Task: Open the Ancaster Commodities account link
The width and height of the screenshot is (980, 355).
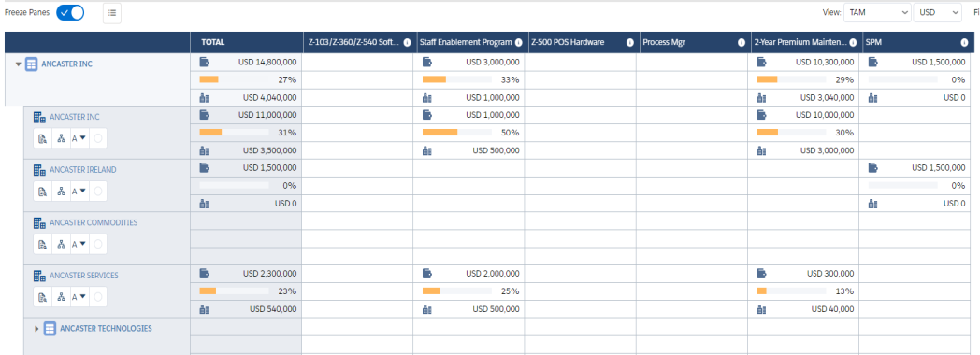Action: click(x=94, y=222)
